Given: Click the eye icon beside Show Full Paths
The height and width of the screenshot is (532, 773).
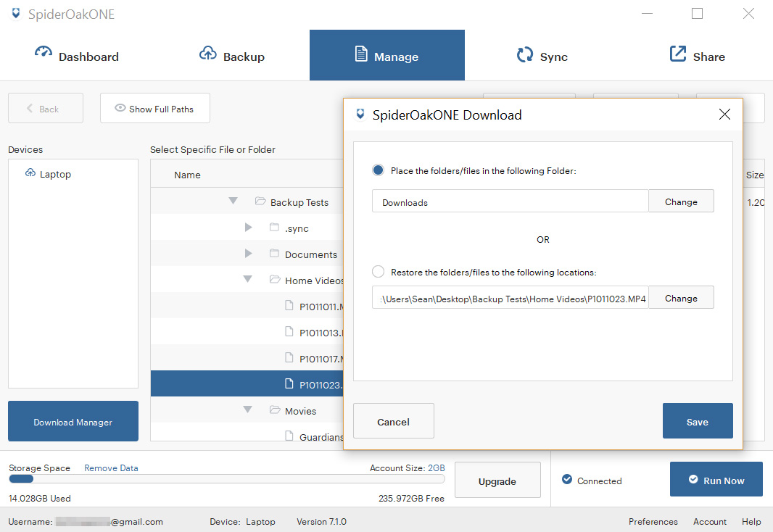Looking at the screenshot, I should tap(120, 108).
